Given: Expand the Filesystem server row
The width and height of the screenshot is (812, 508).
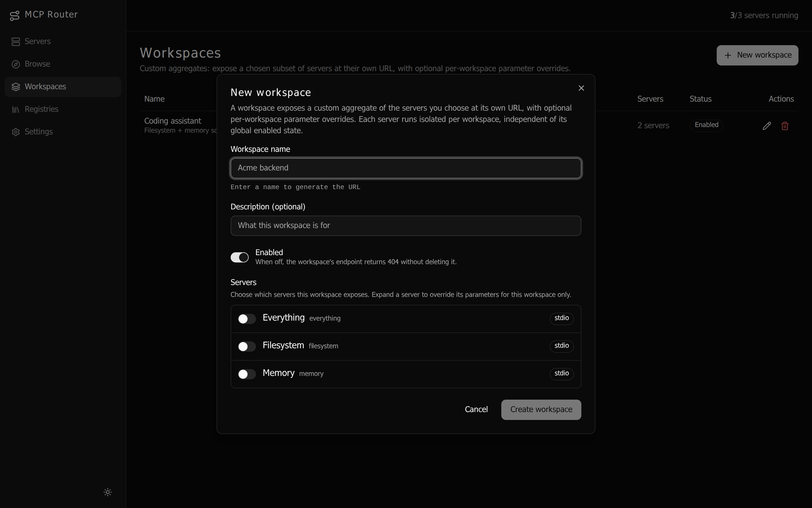Looking at the screenshot, I should [406, 346].
